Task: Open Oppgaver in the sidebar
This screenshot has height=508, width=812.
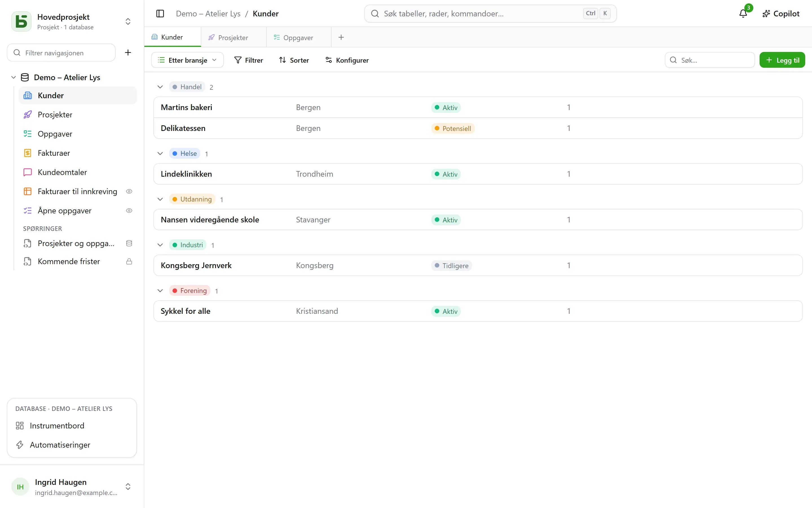Action: (x=78, y=134)
